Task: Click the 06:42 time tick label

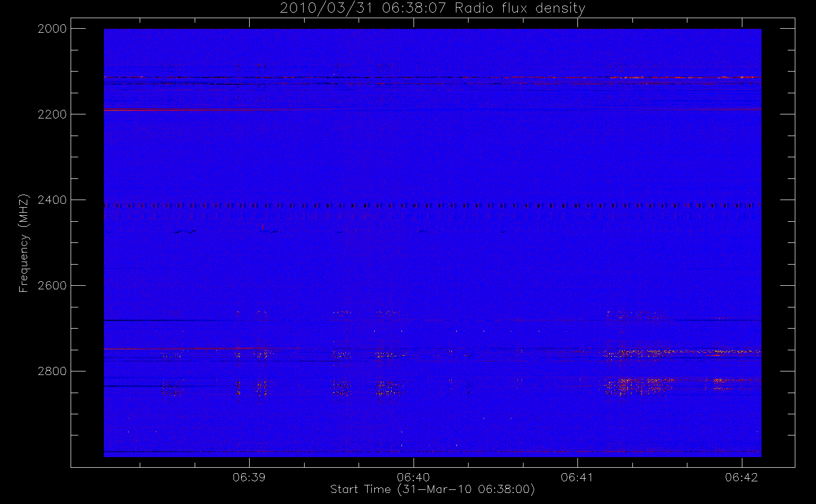Action: point(741,477)
